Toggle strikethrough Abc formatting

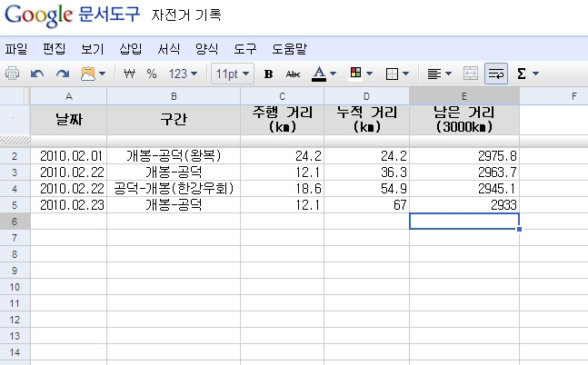point(293,74)
